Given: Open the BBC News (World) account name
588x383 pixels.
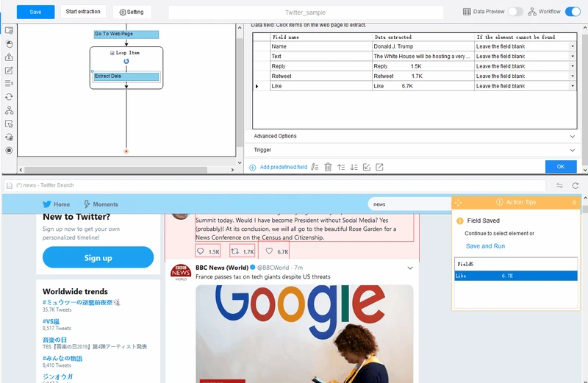Looking at the screenshot, I should [222, 268].
